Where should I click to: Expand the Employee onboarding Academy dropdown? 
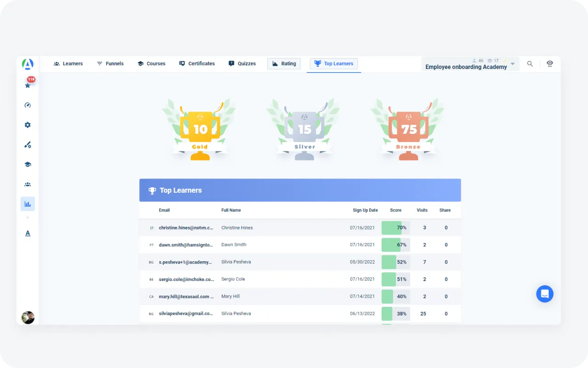[513, 64]
